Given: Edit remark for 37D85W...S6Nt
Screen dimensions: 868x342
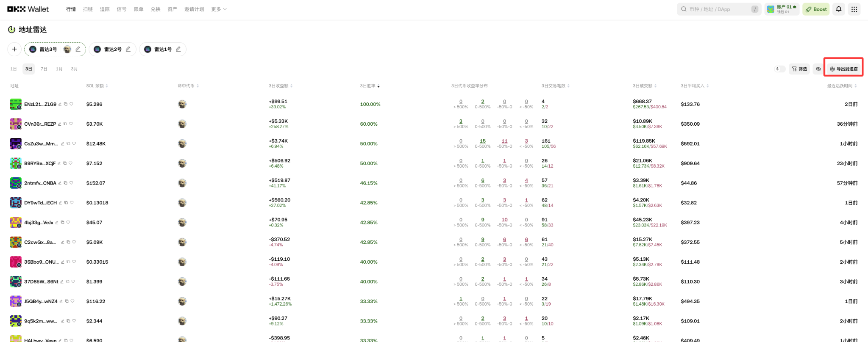Looking at the screenshot, I should coord(62,281).
